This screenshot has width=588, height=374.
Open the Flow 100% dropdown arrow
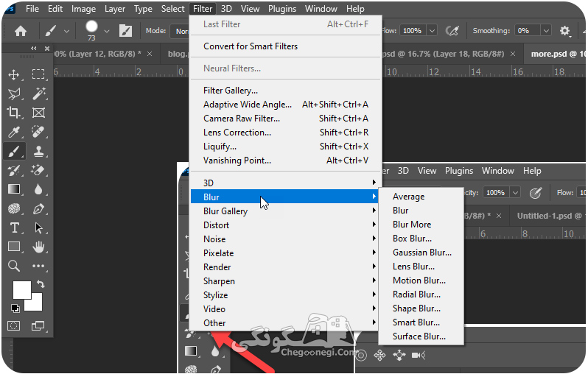click(x=432, y=31)
